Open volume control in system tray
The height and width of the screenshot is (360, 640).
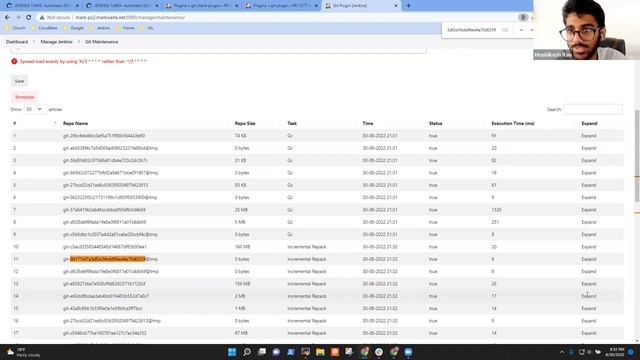click(589, 352)
